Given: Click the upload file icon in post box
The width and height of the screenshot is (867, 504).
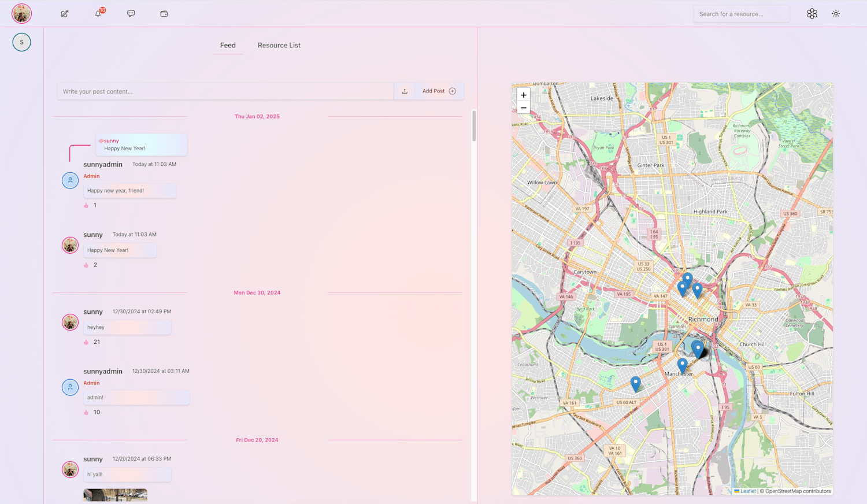Looking at the screenshot, I should pyautogui.click(x=405, y=91).
